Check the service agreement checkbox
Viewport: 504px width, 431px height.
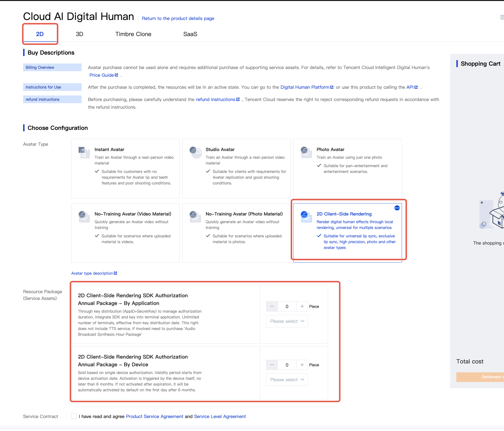(74, 416)
